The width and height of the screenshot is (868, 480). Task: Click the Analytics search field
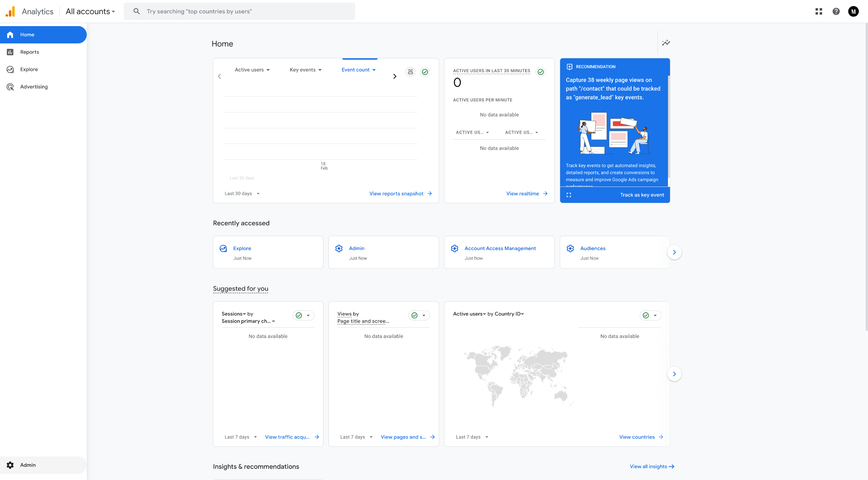[x=239, y=12]
